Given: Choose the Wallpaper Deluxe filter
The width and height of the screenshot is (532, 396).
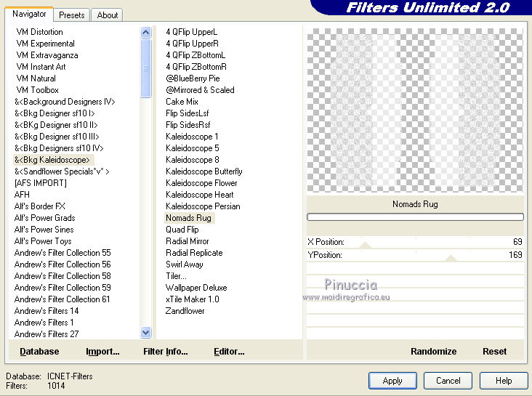Looking at the screenshot, I should coord(196,288).
